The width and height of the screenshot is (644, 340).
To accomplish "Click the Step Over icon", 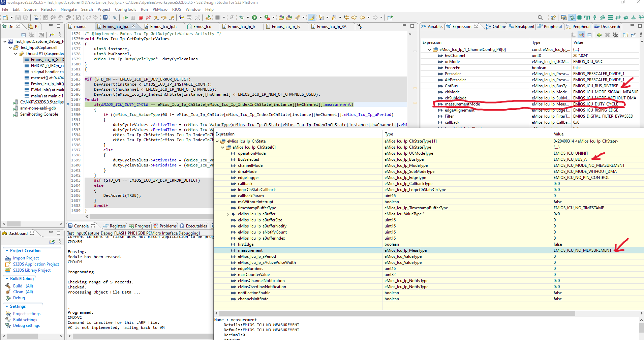I will pyautogui.click(x=164, y=18).
